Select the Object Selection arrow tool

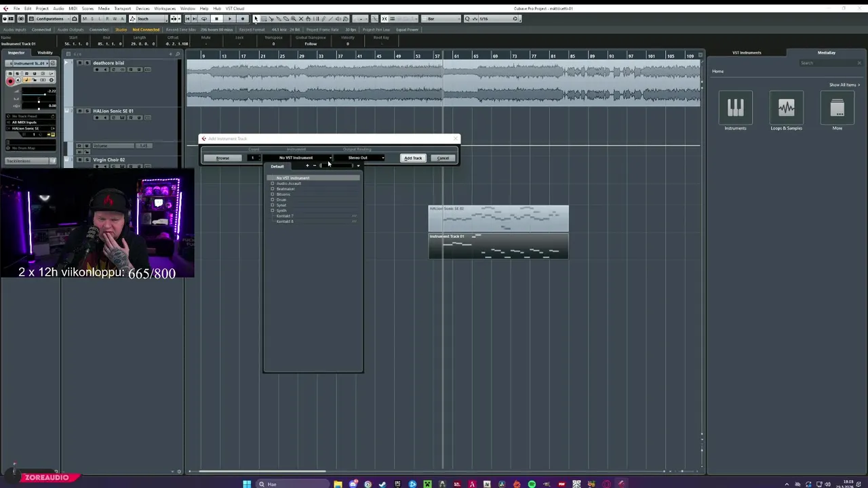click(x=256, y=18)
